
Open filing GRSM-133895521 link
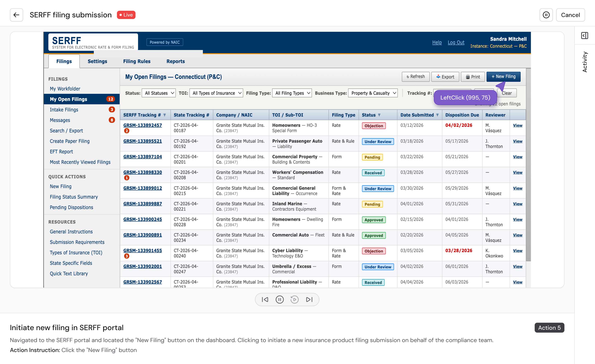pyautogui.click(x=143, y=141)
